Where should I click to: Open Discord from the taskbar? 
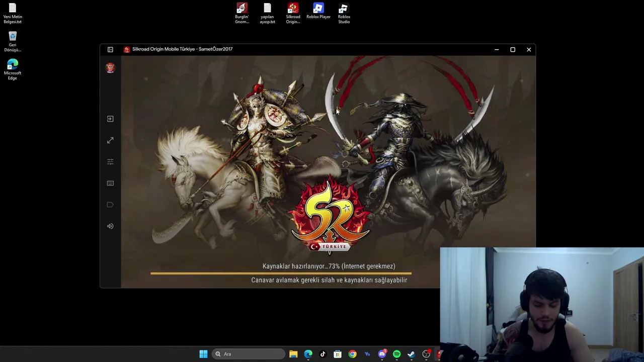[382, 354]
